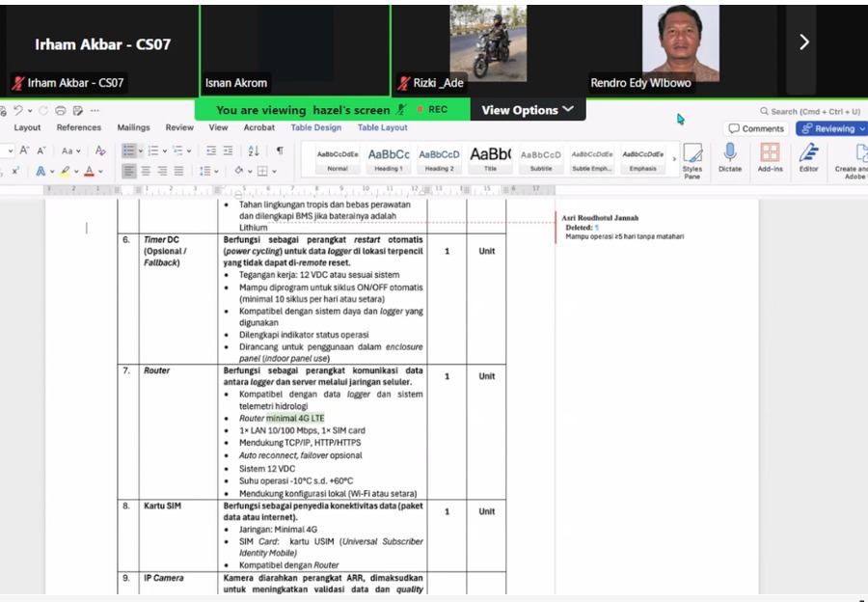Apply the red font color swatch

click(89, 172)
